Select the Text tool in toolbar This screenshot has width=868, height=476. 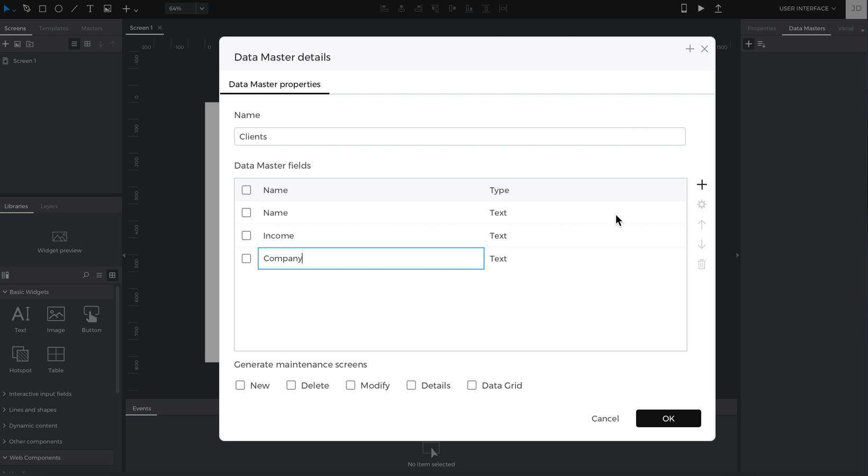tap(90, 8)
